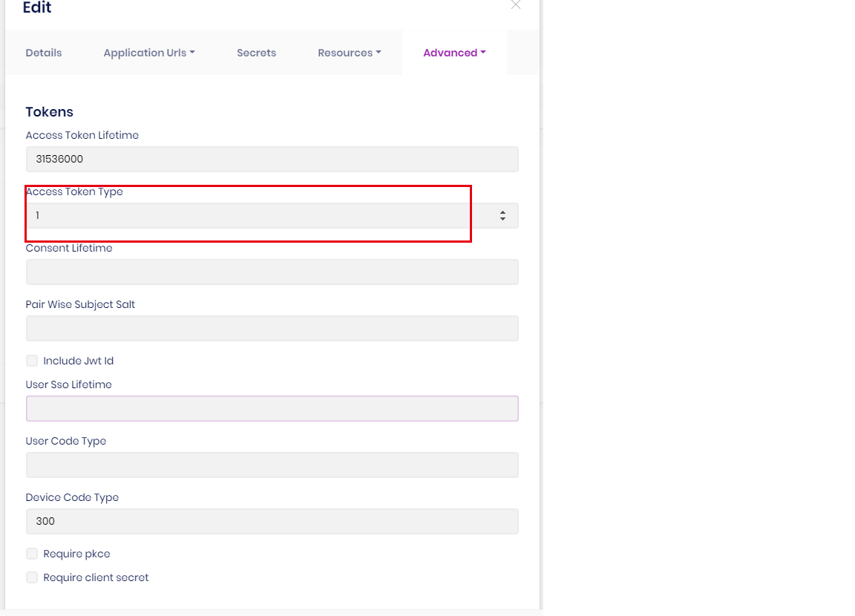Click the Tokens section heading

tap(50, 112)
